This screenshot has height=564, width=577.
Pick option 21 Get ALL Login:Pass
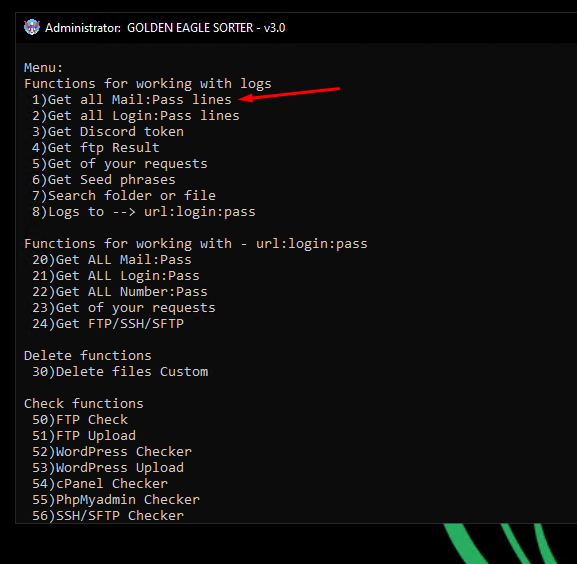pyautogui.click(x=116, y=276)
